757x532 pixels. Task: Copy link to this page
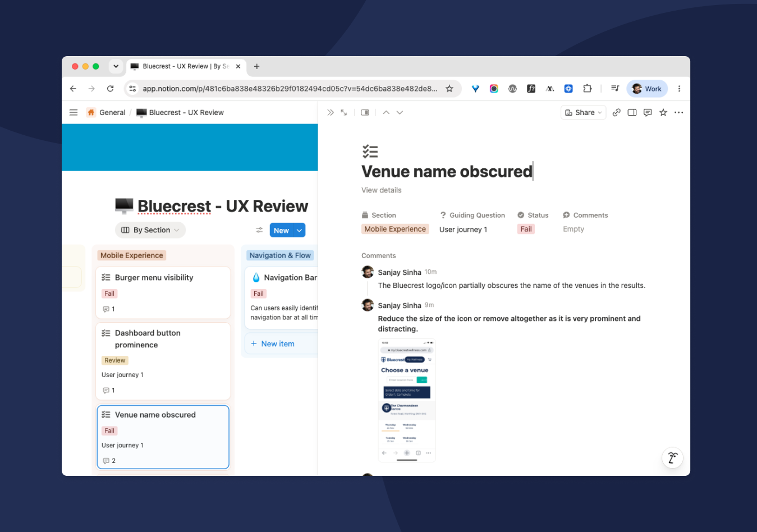[616, 112]
